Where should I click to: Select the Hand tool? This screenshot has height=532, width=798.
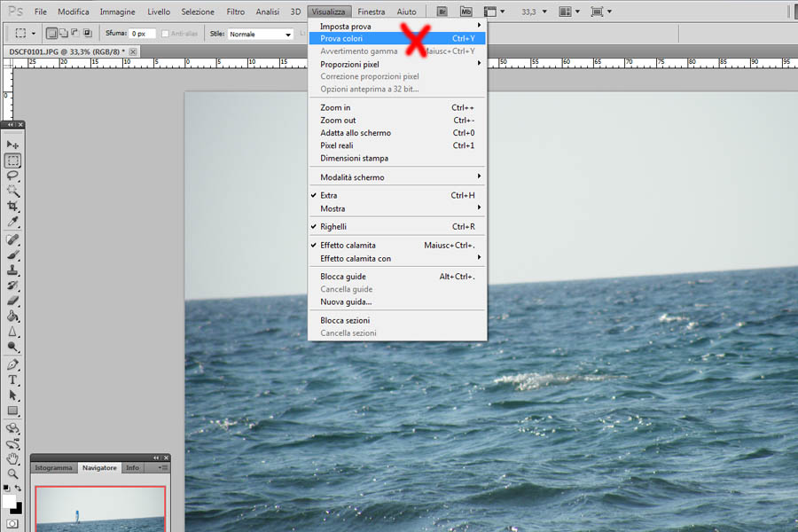click(x=13, y=458)
